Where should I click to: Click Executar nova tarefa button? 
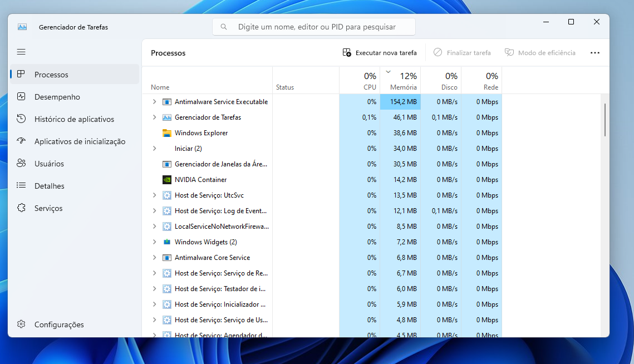[379, 52]
